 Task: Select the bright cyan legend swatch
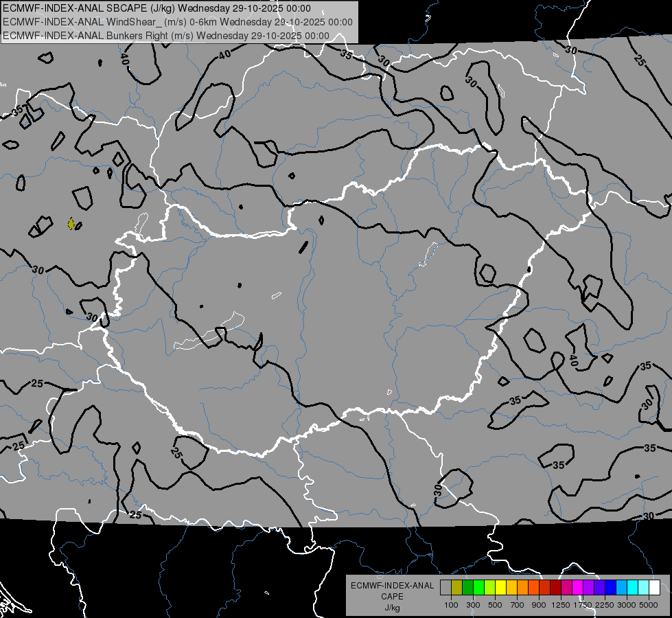click(x=633, y=588)
